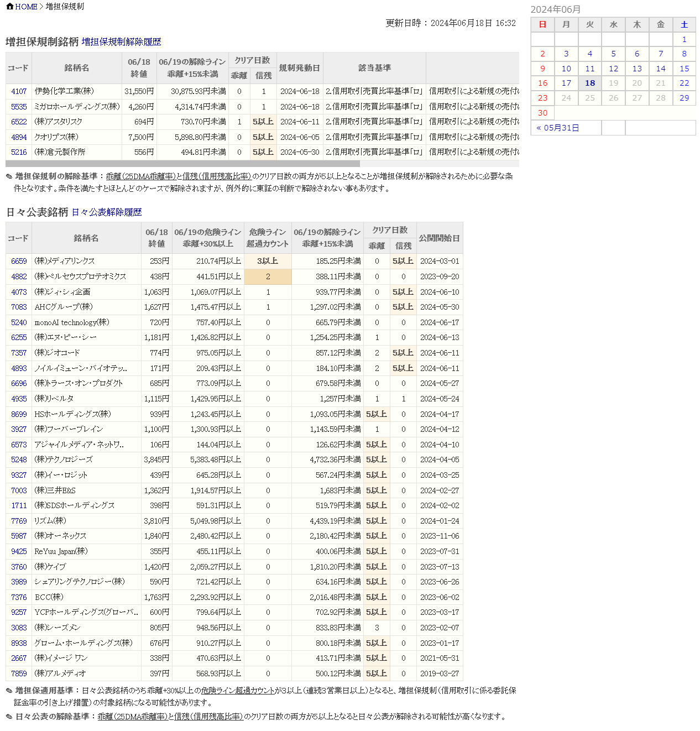The width and height of the screenshot is (700, 731).
Task: Open stock code 1711 link
Action: tap(19, 505)
